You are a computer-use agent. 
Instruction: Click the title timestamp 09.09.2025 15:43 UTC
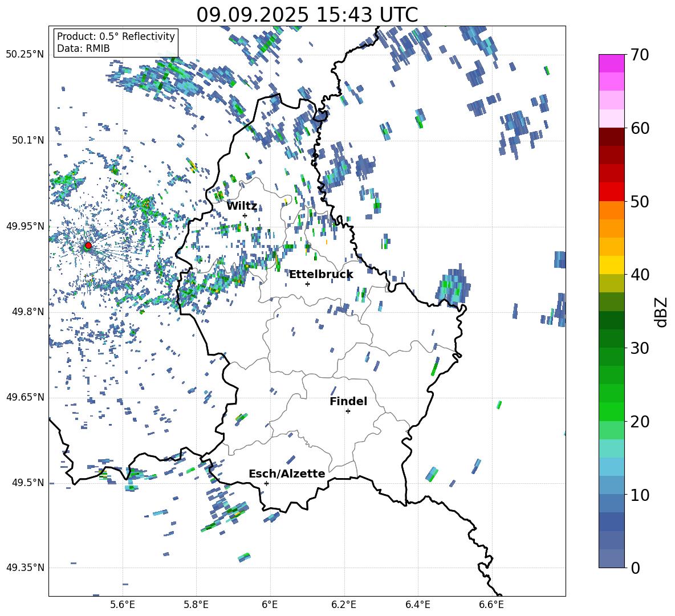pos(307,15)
